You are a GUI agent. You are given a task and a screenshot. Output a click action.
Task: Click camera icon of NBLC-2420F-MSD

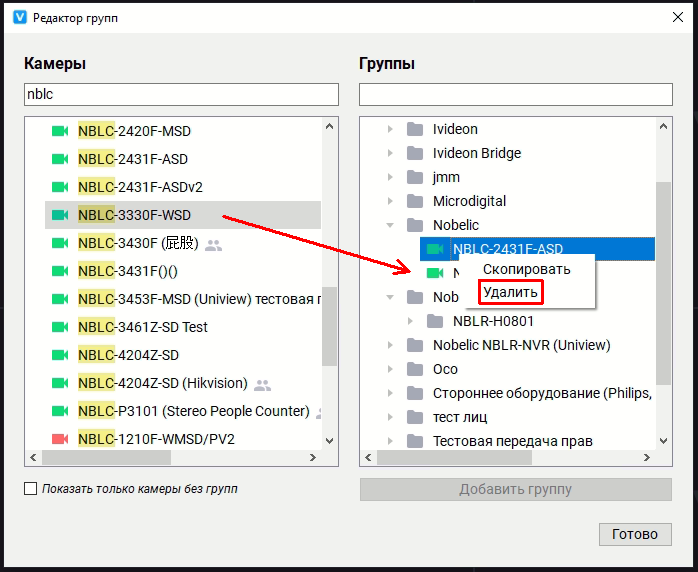tap(60, 131)
